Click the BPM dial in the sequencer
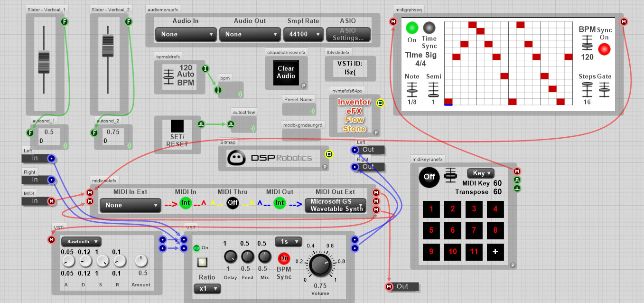Screen dimensions: 644x303 [588, 43]
